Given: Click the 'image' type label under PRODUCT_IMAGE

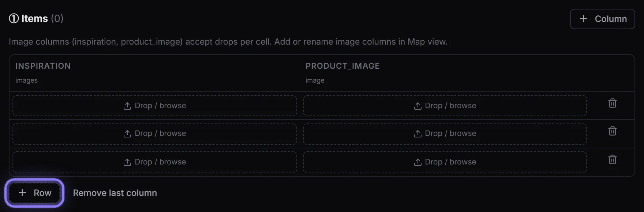Looking at the screenshot, I should pos(315,80).
